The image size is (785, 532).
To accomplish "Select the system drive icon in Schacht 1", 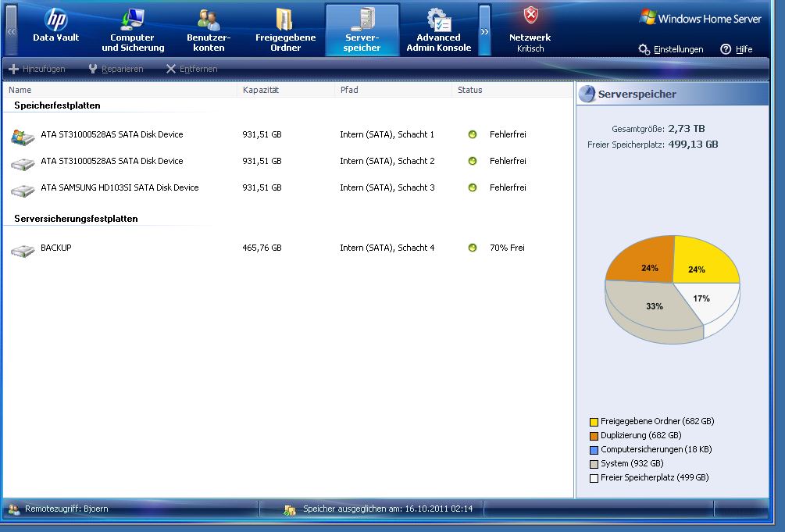I will [x=23, y=136].
